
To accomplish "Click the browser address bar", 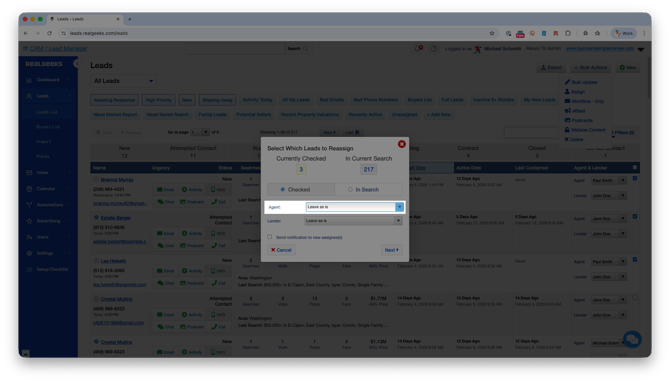I will tap(278, 33).
